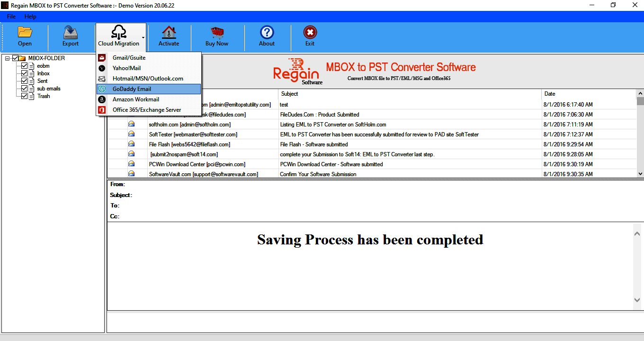Select sender "[submit2nospam@soft14.com]"
This screenshot has height=341, width=644.
(x=184, y=154)
